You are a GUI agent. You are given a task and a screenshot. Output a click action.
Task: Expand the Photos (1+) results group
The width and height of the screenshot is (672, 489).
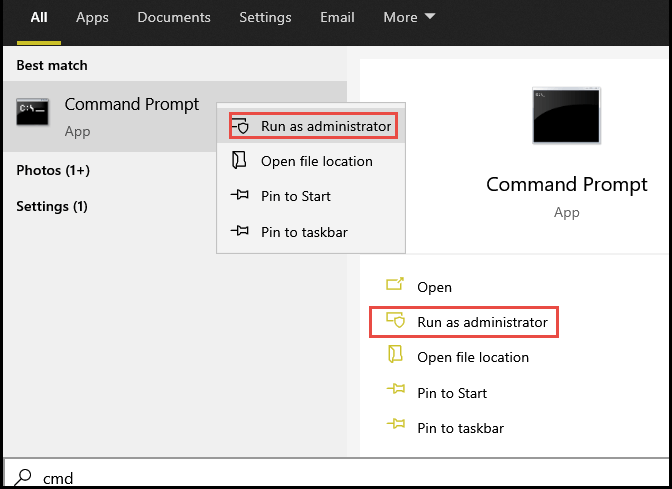(53, 171)
